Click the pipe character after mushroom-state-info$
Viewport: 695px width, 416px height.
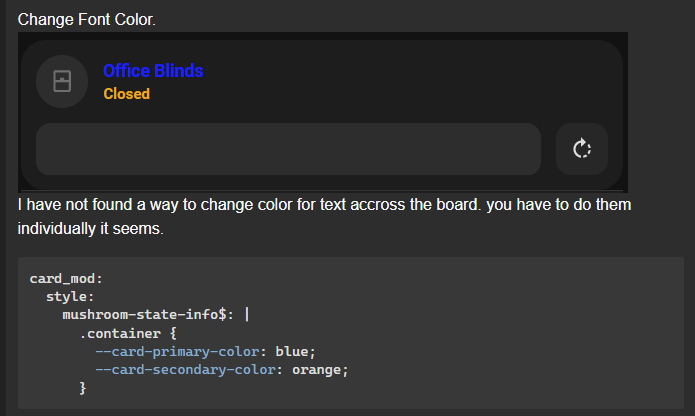click(247, 315)
